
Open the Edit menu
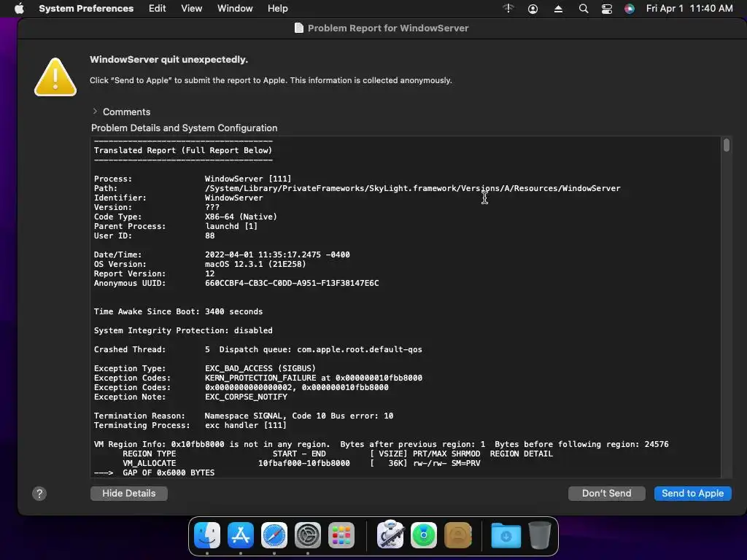pos(158,9)
